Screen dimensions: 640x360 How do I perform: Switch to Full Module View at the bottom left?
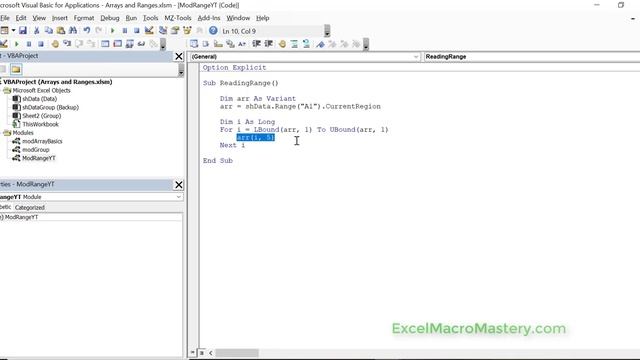(x=201, y=353)
